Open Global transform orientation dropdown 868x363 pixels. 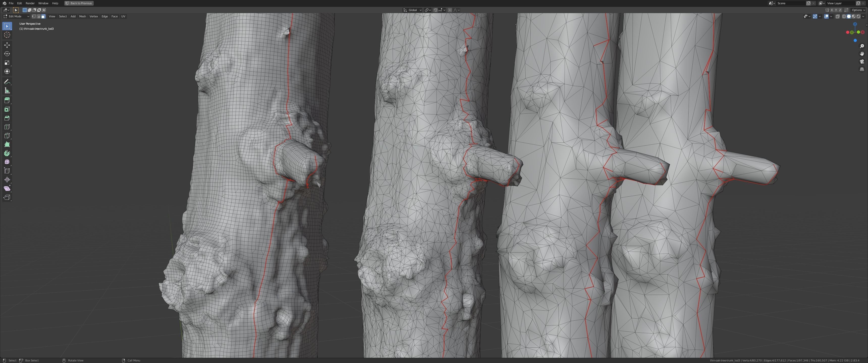click(413, 10)
